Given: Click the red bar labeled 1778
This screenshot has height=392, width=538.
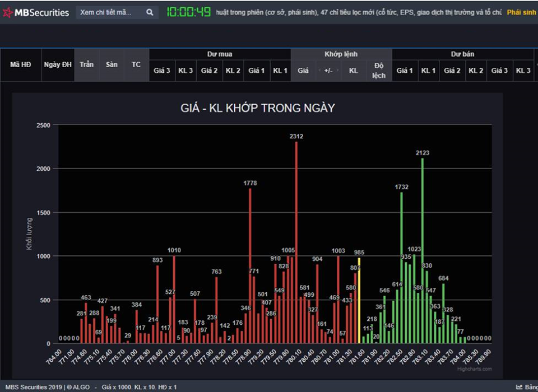Looking at the screenshot, I should click(x=250, y=266).
